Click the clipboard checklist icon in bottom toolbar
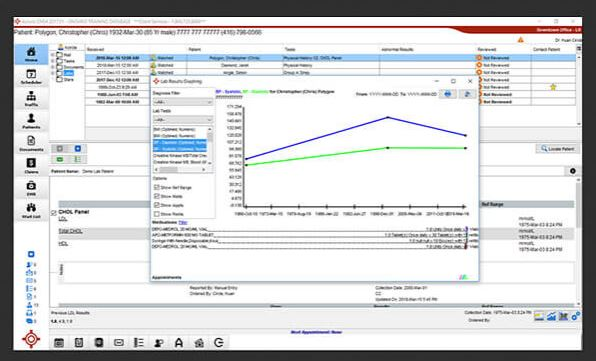 [x=79, y=343]
